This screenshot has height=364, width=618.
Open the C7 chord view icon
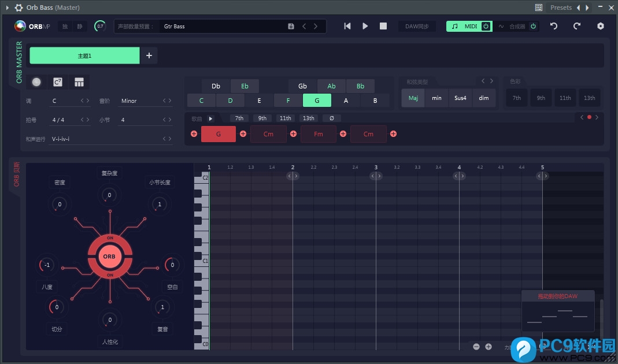58,82
